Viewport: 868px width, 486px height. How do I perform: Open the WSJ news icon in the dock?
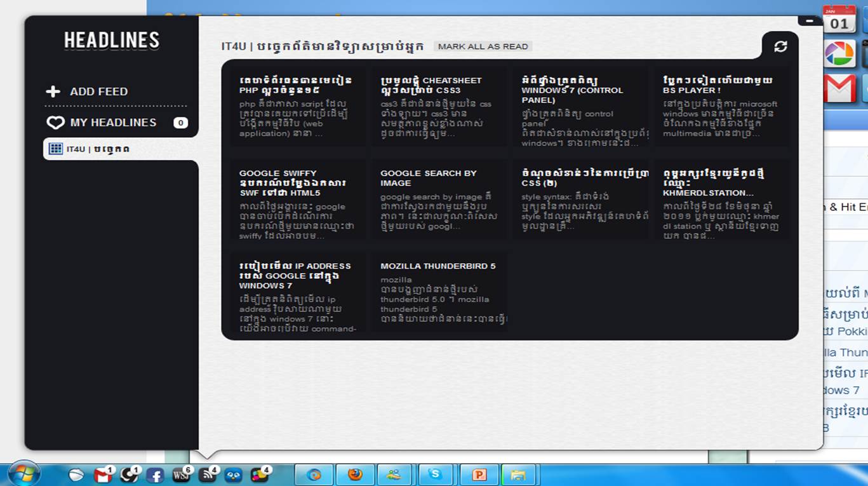(181, 475)
